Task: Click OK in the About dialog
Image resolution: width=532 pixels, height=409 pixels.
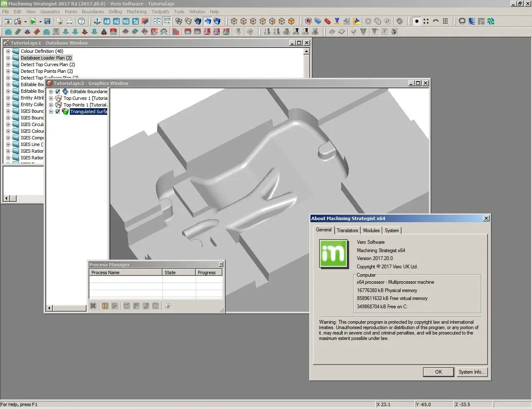Action: coord(438,372)
